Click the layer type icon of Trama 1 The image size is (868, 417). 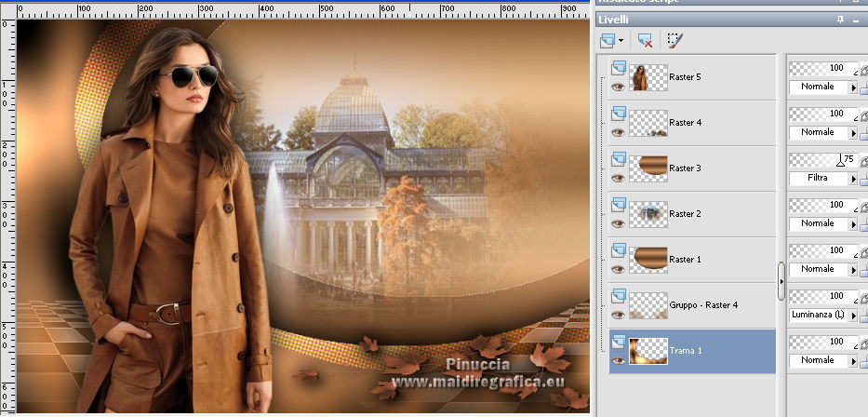pos(619,342)
